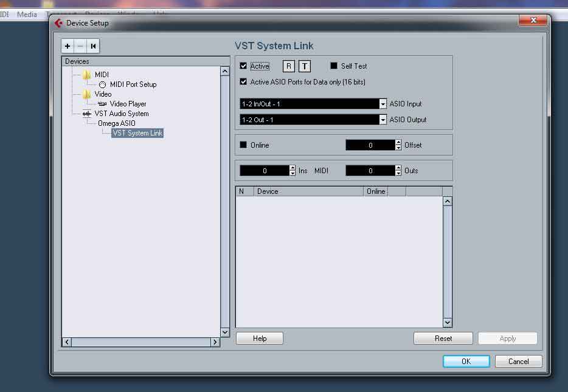Select the MIDI folder icon
Screen dimensions: 568x392
(86, 75)
